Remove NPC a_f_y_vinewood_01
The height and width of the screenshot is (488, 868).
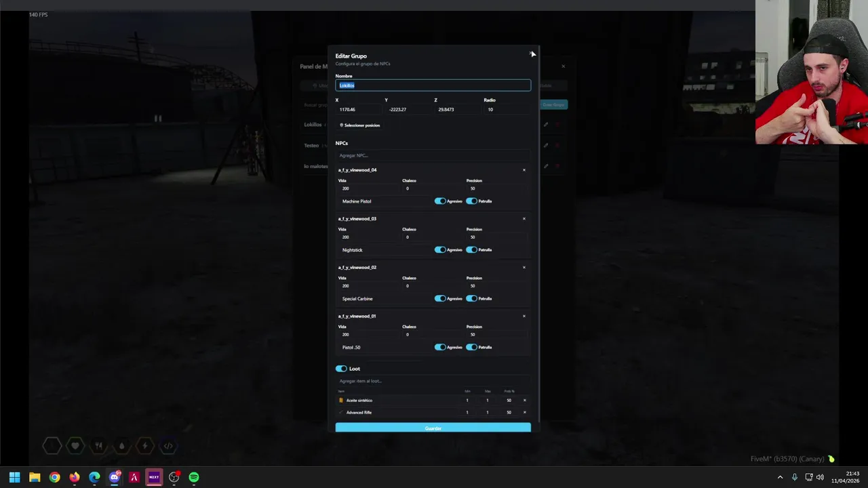(x=524, y=317)
